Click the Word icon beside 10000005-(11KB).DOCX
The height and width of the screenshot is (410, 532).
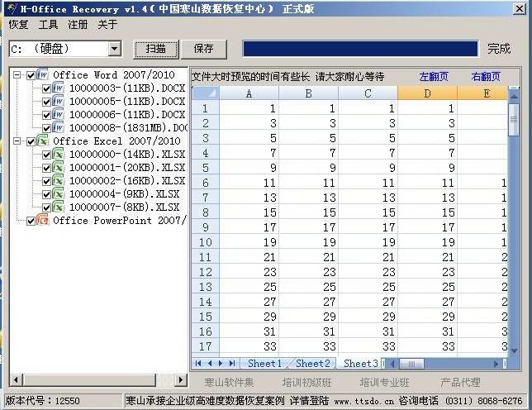(59, 101)
